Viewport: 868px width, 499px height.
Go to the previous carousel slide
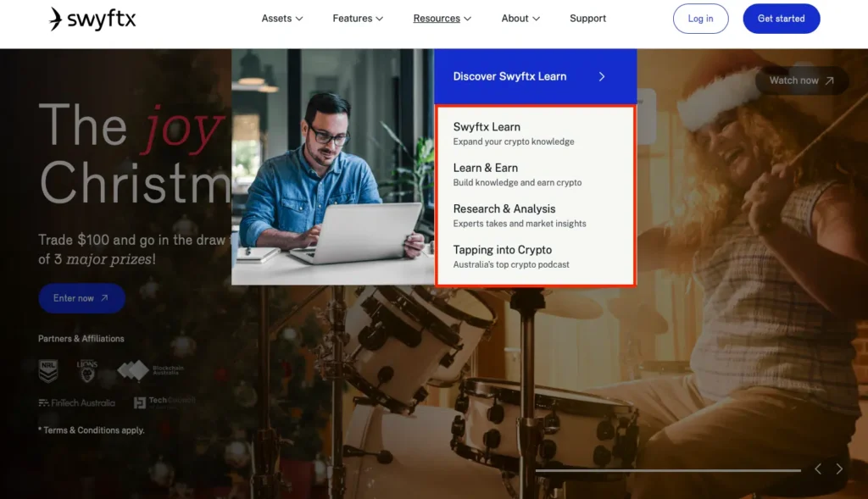coord(818,469)
